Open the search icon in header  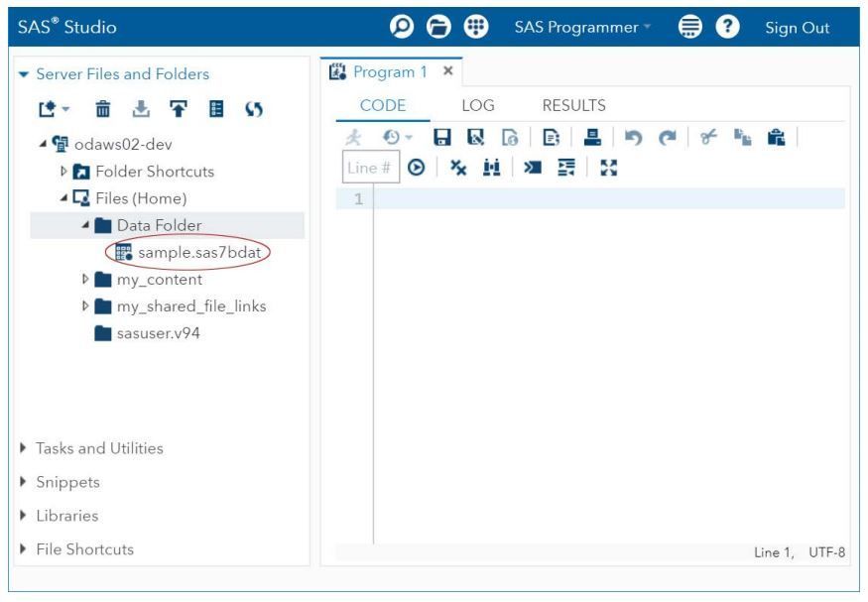402,27
